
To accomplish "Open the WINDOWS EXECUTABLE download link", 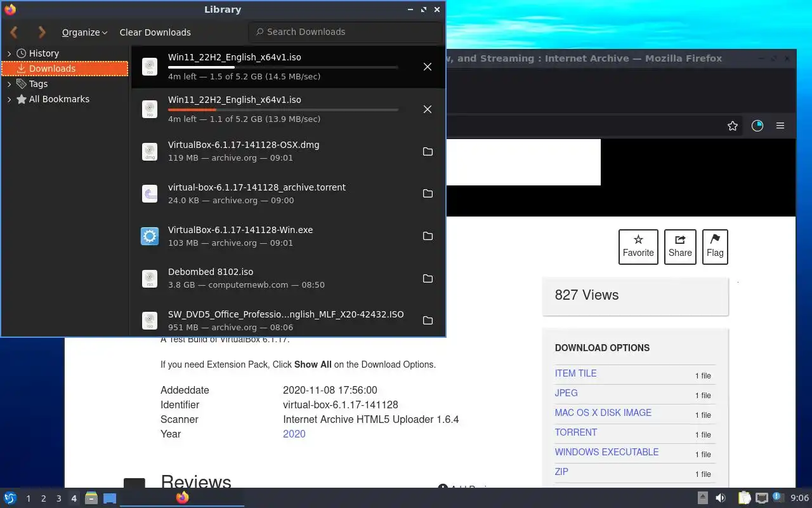I will 606,452.
